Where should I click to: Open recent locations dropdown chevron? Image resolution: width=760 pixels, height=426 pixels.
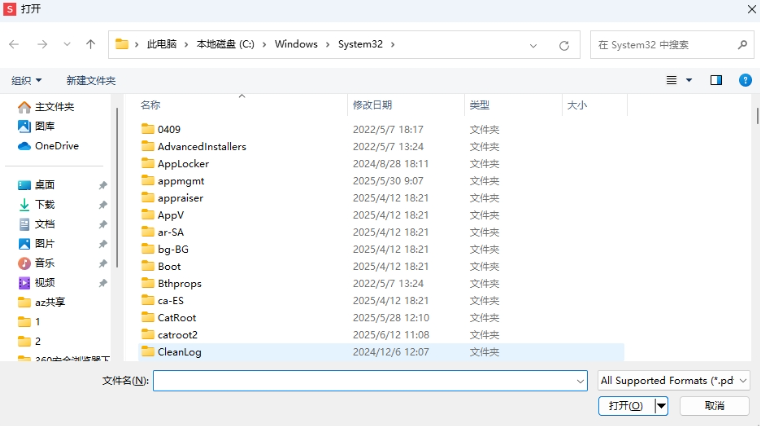(67, 45)
